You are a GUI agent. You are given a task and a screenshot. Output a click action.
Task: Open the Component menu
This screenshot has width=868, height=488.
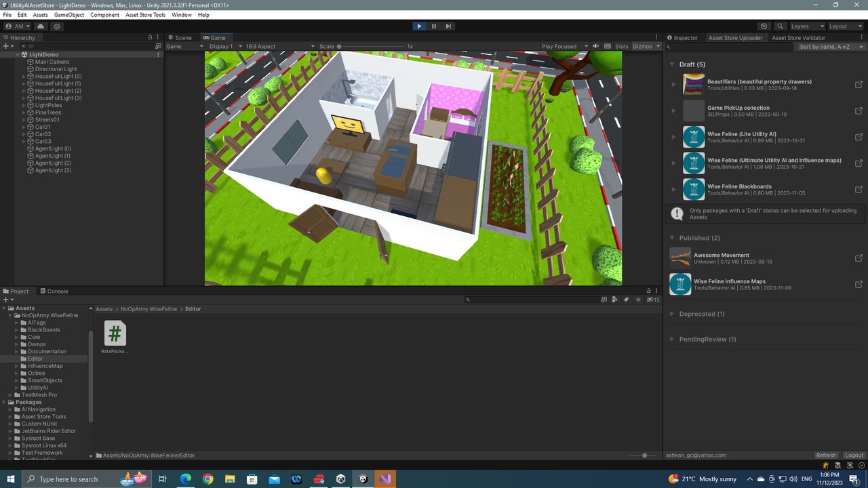coord(104,15)
